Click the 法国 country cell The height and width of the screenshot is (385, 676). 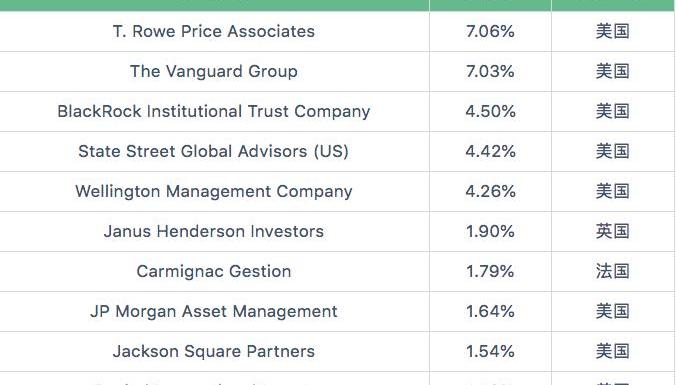click(613, 272)
